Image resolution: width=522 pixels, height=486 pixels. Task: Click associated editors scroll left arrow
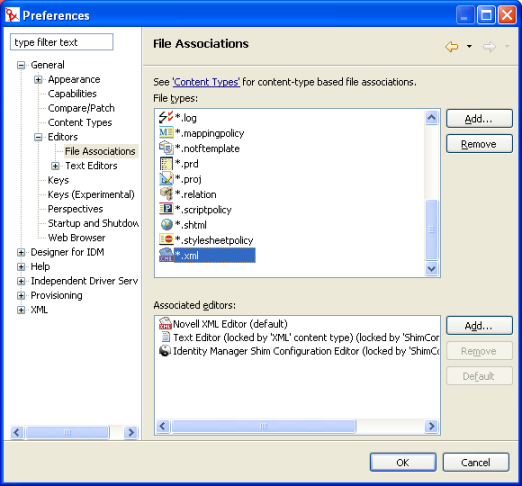(x=163, y=426)
